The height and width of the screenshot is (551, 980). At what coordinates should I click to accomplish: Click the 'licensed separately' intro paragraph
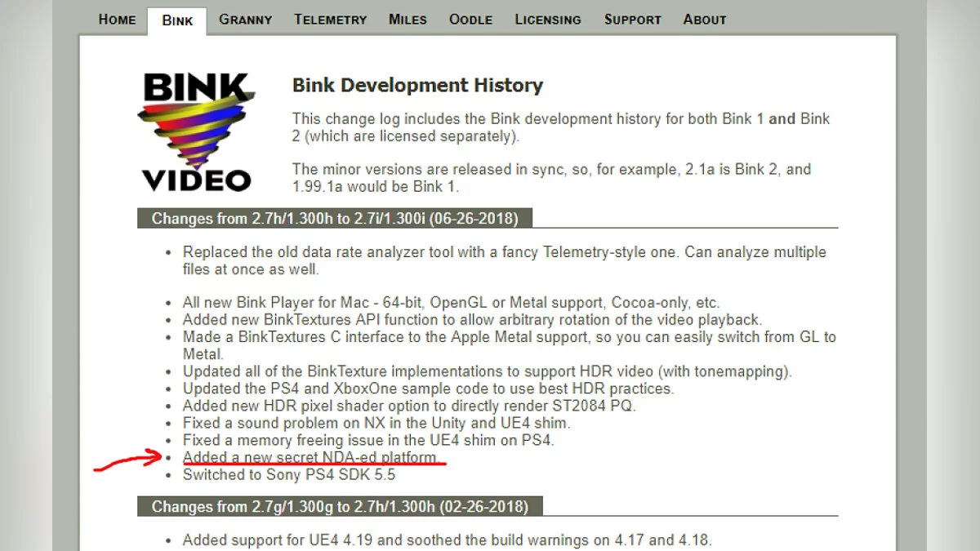pos(561,127)
